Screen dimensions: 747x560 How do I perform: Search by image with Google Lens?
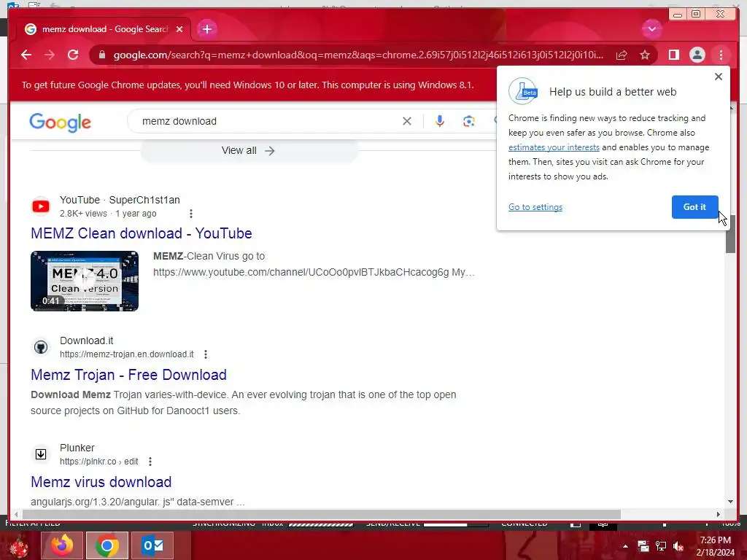click(469, 121)
